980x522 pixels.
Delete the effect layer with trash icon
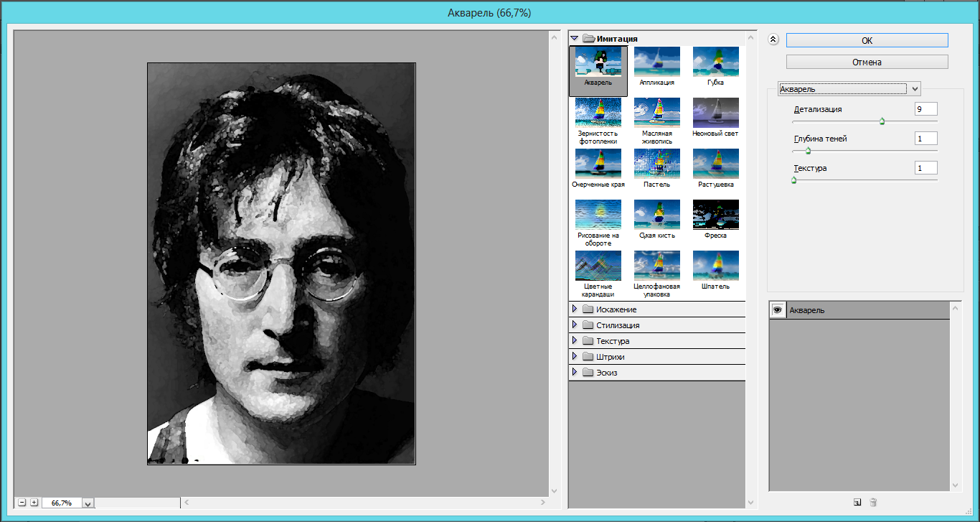click(x=873, y=502)
